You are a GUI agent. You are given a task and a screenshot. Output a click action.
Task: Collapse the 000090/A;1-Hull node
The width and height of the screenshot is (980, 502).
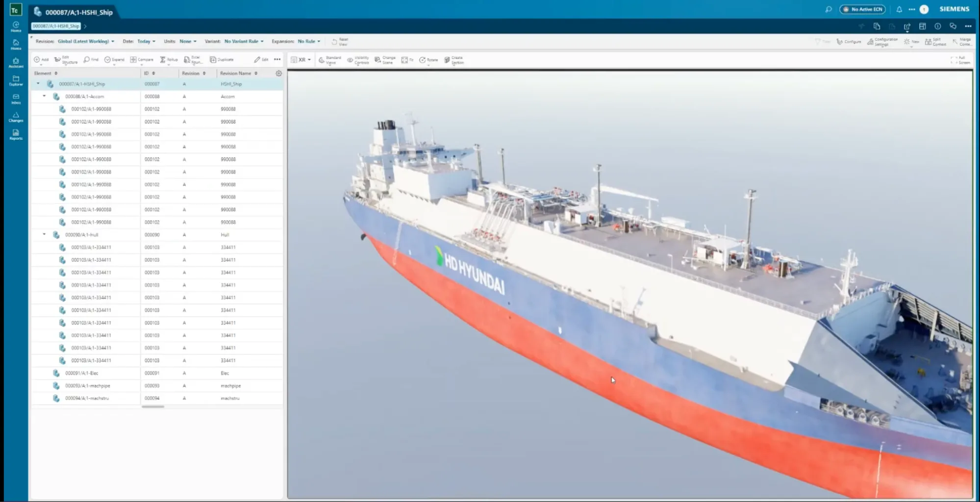pos(44,234)
